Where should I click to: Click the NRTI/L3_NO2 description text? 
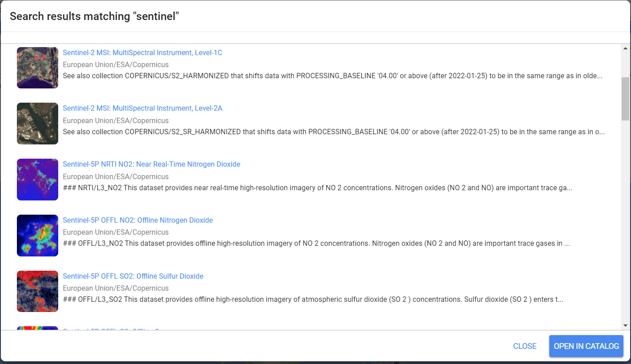[x=317, y=188]
